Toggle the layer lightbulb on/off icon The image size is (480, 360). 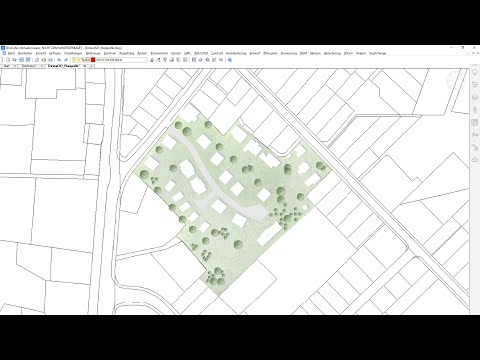75,60
